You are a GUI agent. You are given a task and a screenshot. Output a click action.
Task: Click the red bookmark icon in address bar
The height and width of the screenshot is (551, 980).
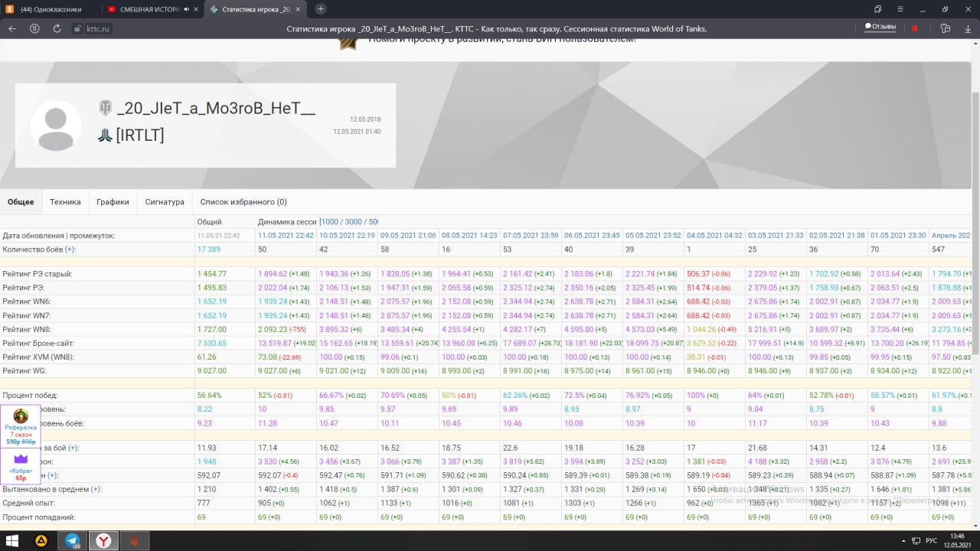pyautogui.click(x=915, y=28)
